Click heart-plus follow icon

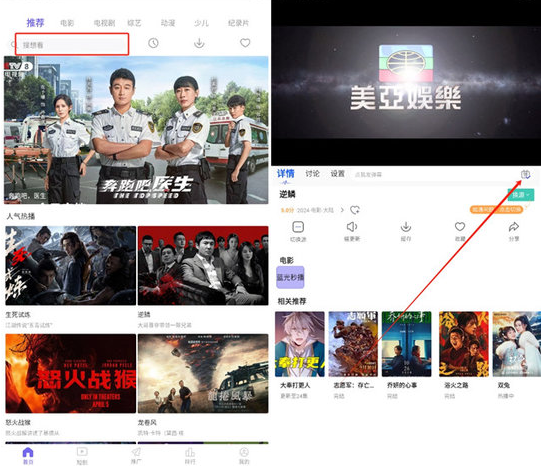[x=355, y=210]
